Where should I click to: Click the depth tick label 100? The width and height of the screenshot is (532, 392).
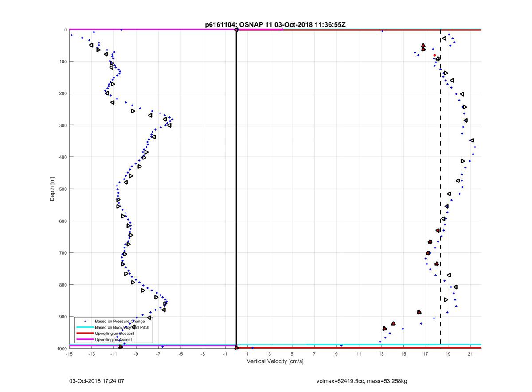63,61
